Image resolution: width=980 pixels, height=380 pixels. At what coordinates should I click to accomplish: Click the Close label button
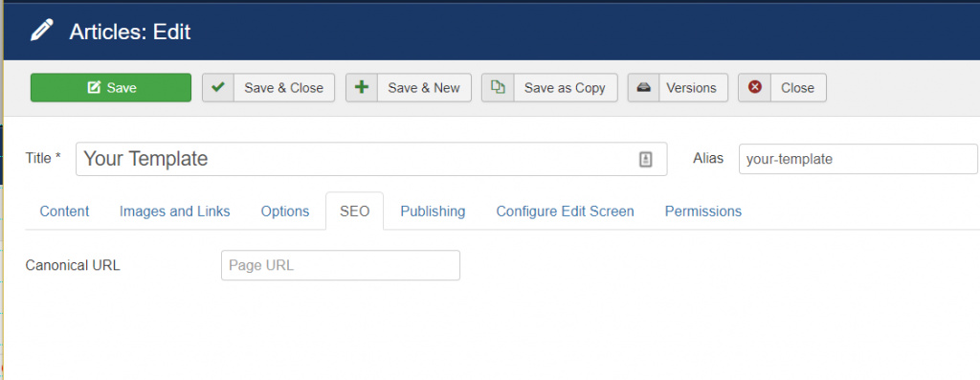(x=798, y=87)
